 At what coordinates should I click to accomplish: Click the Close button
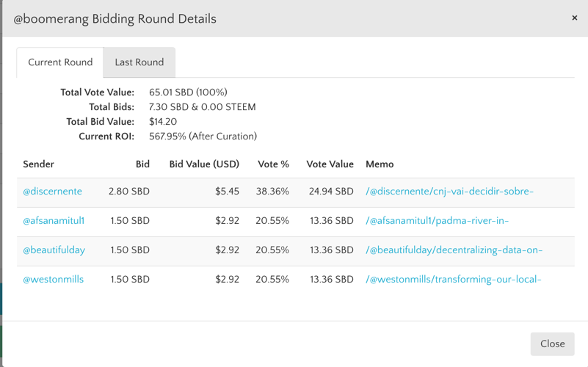(552, 344)
